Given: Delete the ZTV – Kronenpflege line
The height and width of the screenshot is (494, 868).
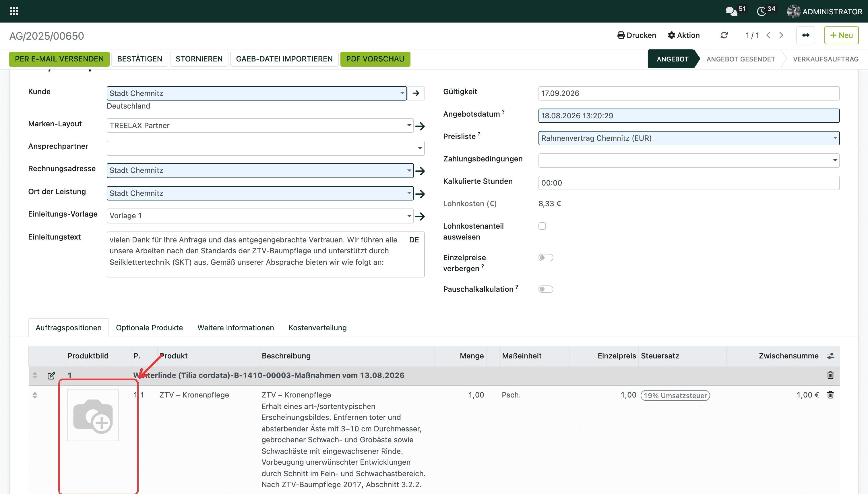Looking at the screenshot, I should click(830, 395).
